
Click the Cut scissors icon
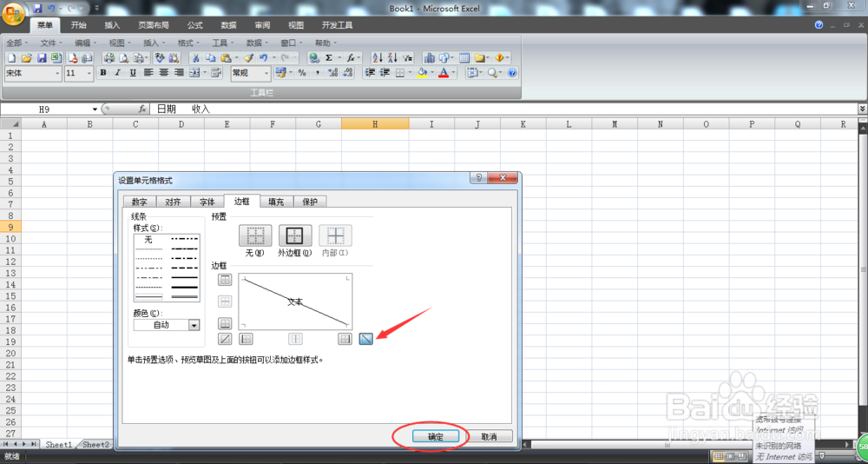click(196, 57)
